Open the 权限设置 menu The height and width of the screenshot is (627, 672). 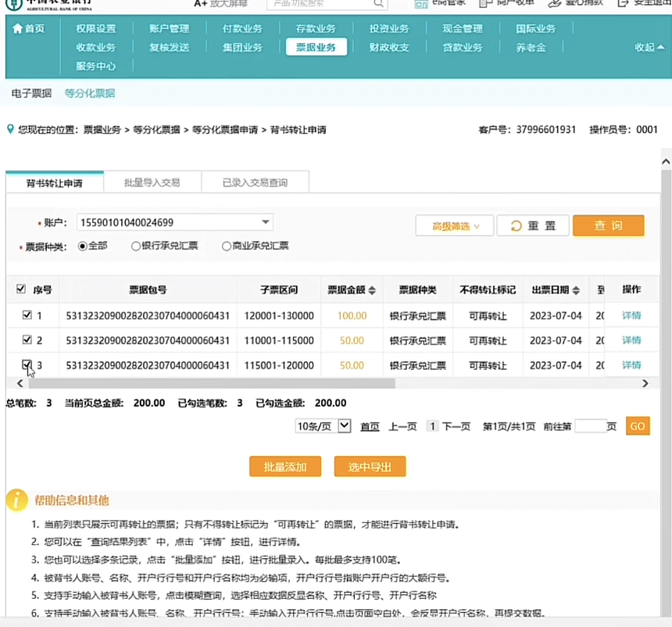(x=96, y=29)
